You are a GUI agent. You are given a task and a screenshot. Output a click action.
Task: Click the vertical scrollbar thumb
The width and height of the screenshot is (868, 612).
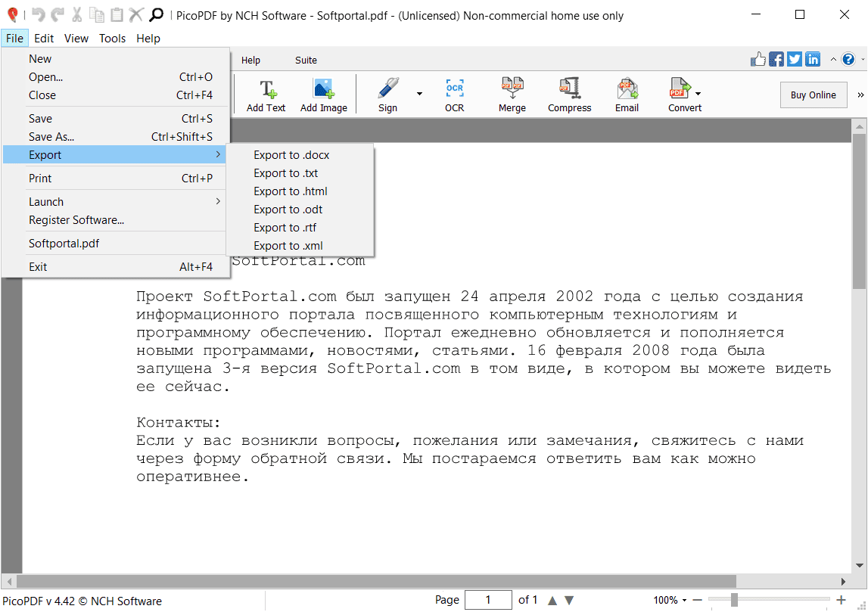pos(859,211)
